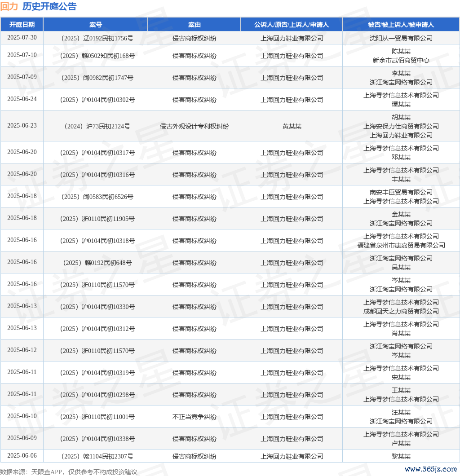The width and height of the screenshot is (460, 476).
Task: Select defendant 新余市贰佰商贸中心
Action: 401,61
